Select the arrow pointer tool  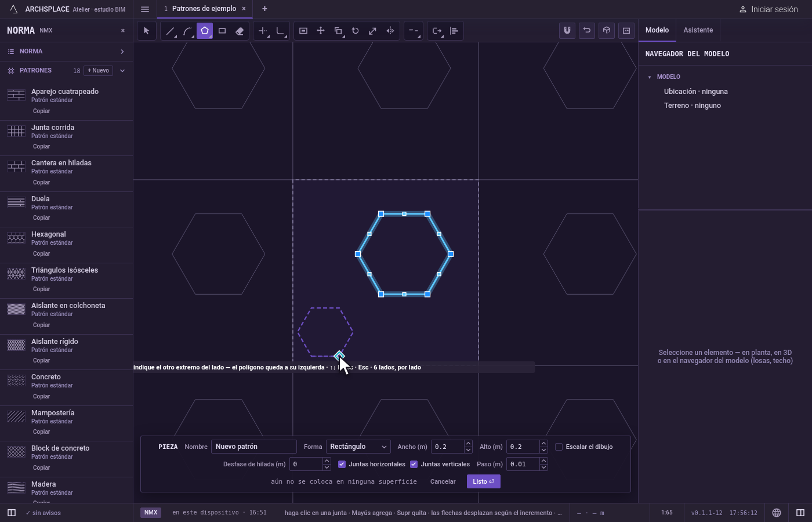pos(146,31)
